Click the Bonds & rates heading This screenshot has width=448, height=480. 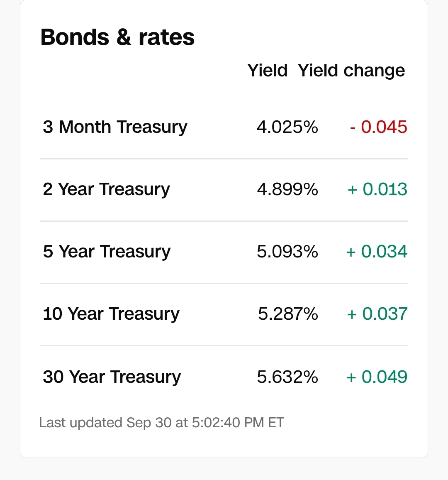(117, 37)
